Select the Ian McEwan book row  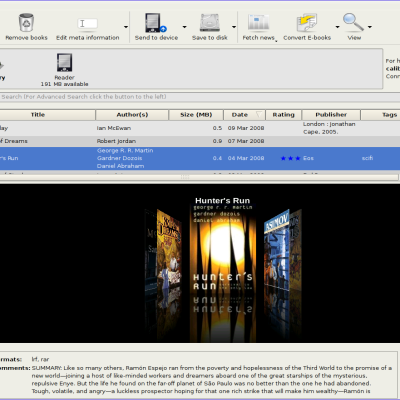point(200,128)
